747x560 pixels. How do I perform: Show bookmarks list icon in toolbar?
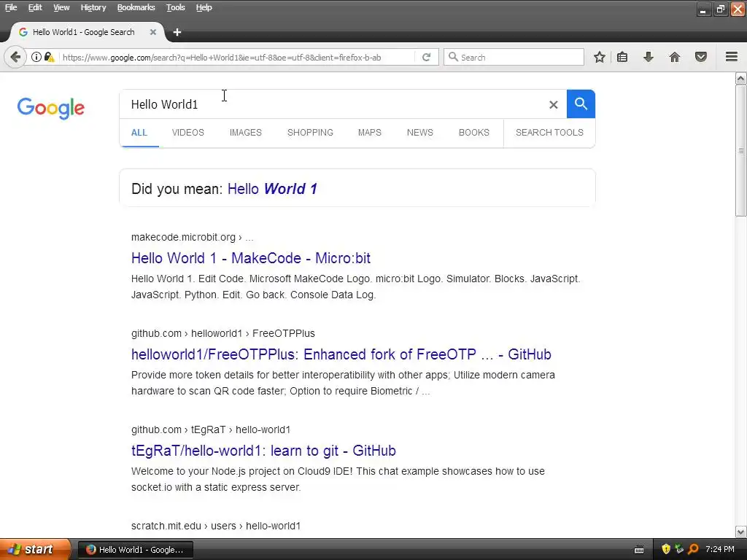click(622, 57)
